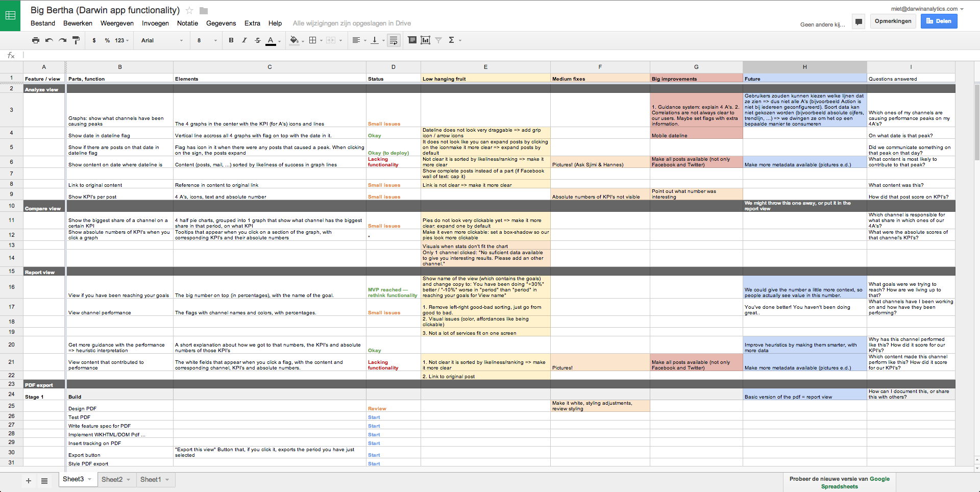
Task: Click the Opmerkingen button
Action: [893, 21]
